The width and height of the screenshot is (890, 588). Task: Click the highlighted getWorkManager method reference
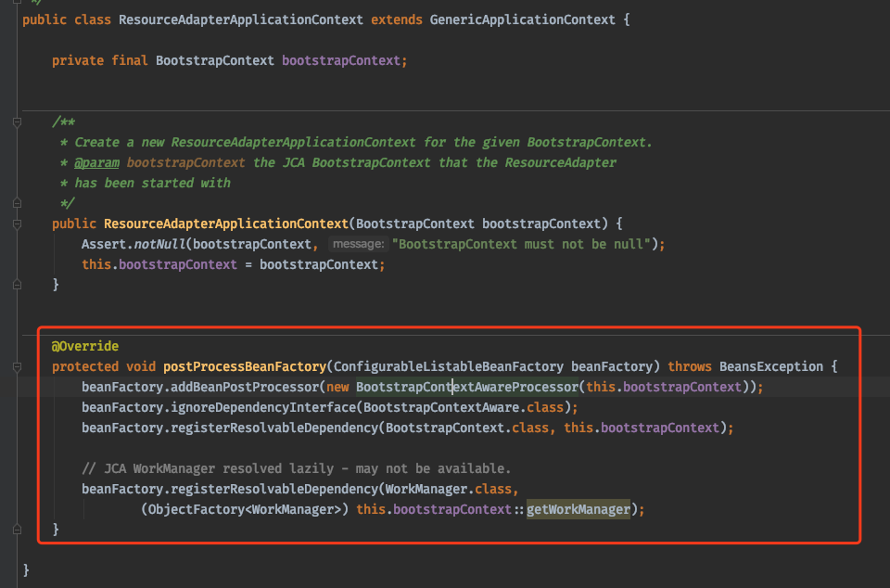click(x=578, y=510)
